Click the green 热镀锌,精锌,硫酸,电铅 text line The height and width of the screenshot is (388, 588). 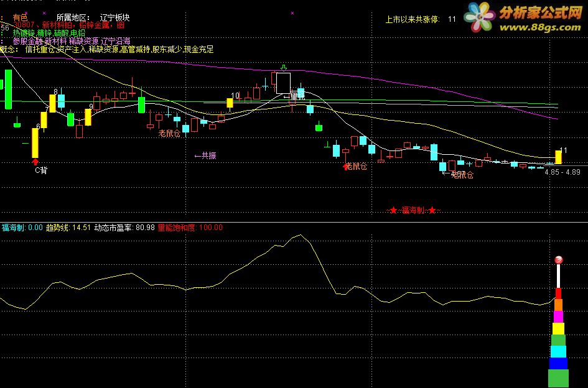[49, 33]
